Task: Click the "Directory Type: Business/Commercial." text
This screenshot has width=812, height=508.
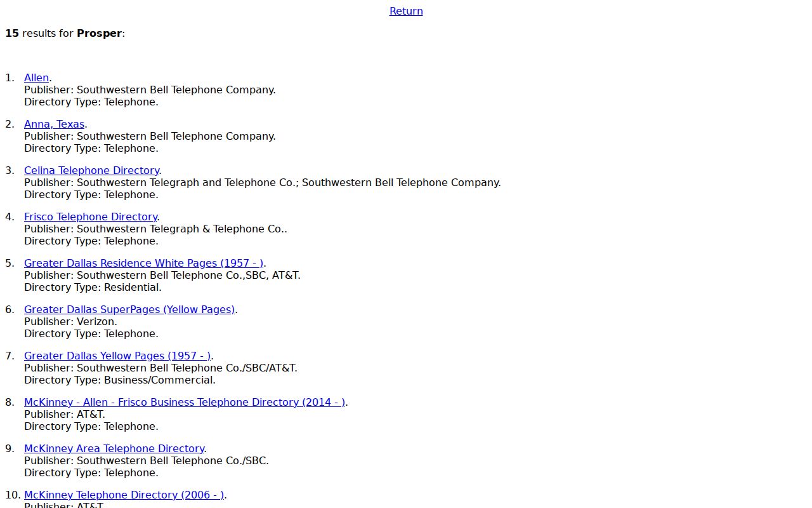Action: pyautogui.click(x=120, y=380)
